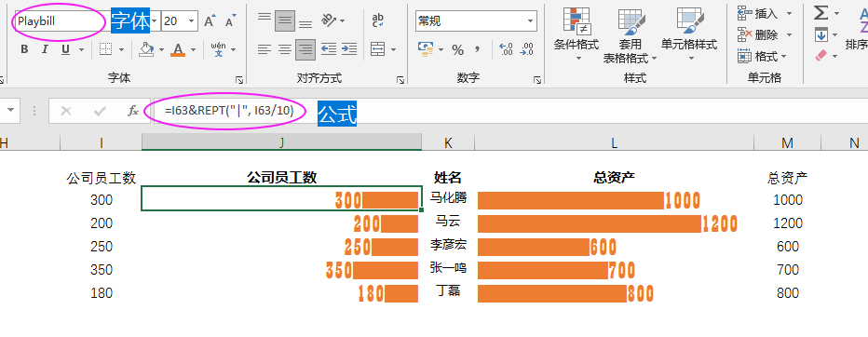Toggle Align Right button

click(305, 49)
